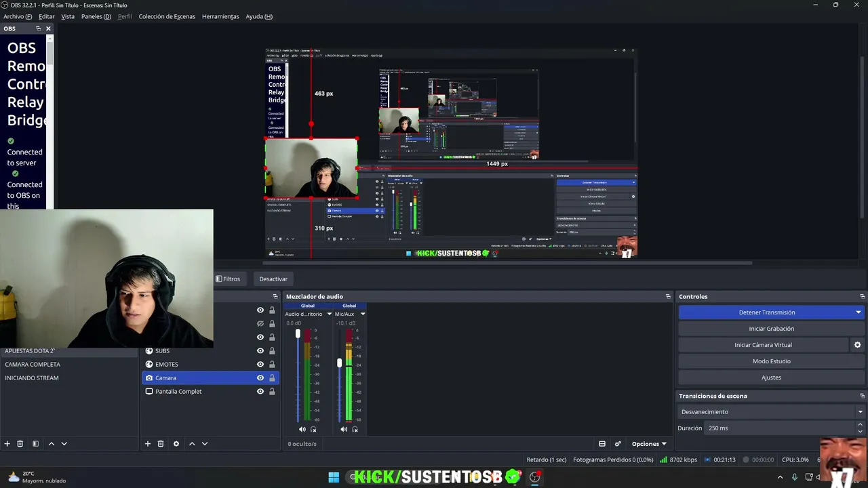Screen dimensions: 868x488
Task: Open virtual camera settings gear
Action: (x=857, y=345)
